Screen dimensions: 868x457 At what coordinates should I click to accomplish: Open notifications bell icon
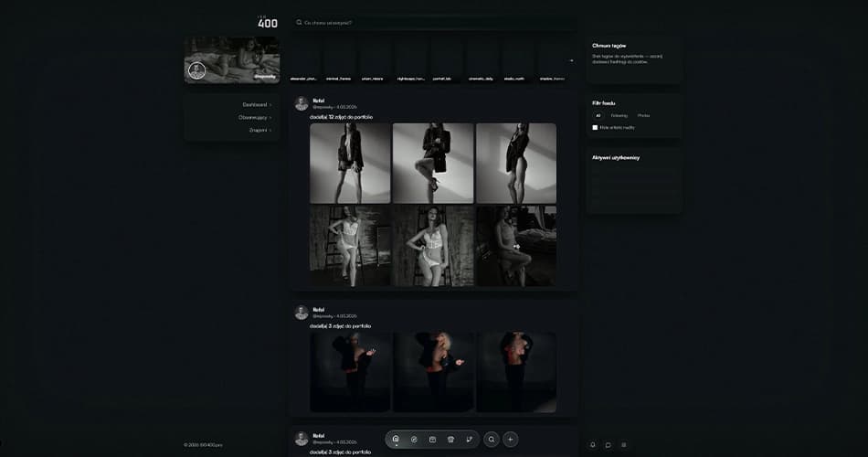coord(592,445)
